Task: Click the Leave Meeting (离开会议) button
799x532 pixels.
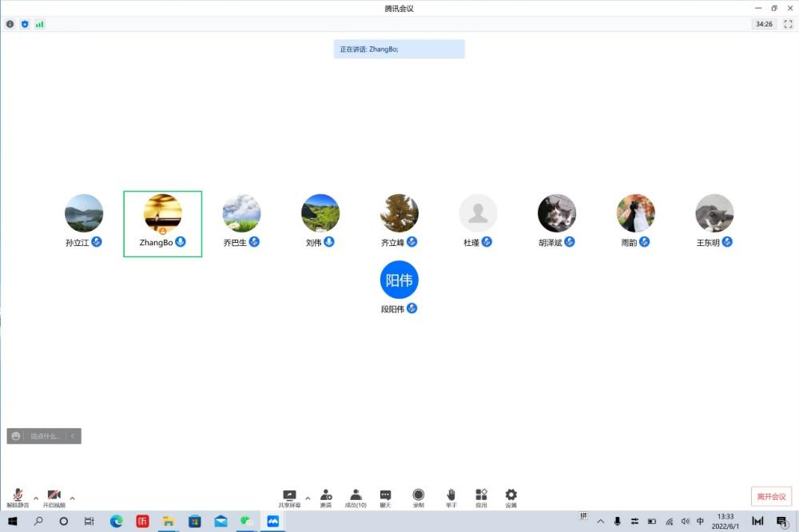Action: point(771,496)
